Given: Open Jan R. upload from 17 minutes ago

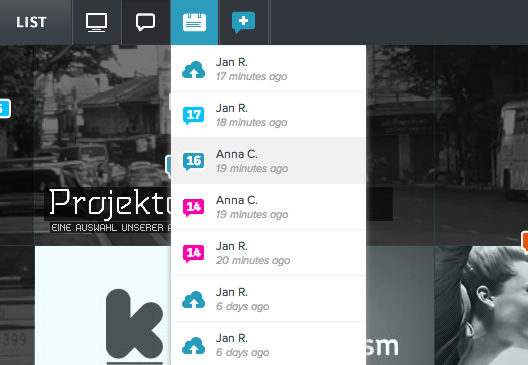Looking at the screenshot, I should click(x=268, y=69).
